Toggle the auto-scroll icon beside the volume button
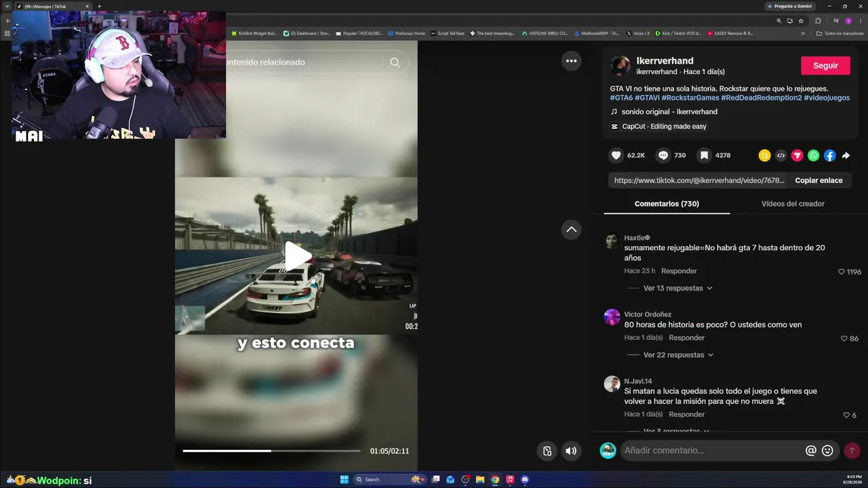Image resolution: width=868 pixels, height=488 pixels. click(547, 451)
